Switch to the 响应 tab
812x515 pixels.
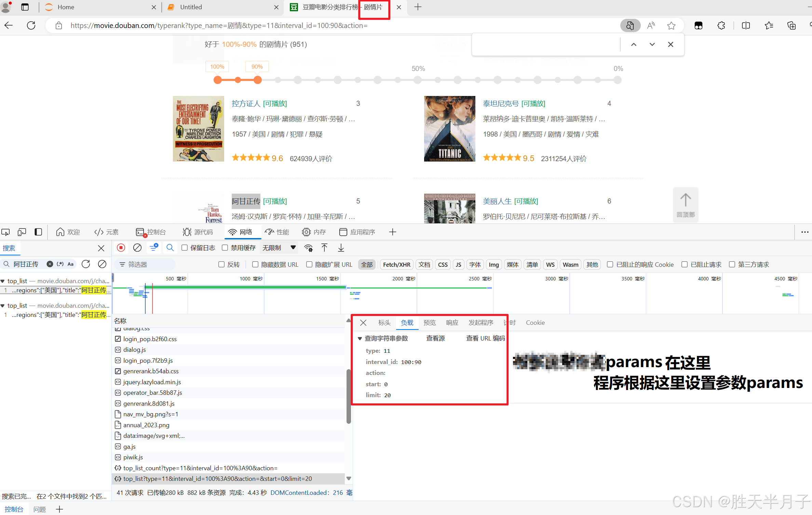tap(452, 323)
